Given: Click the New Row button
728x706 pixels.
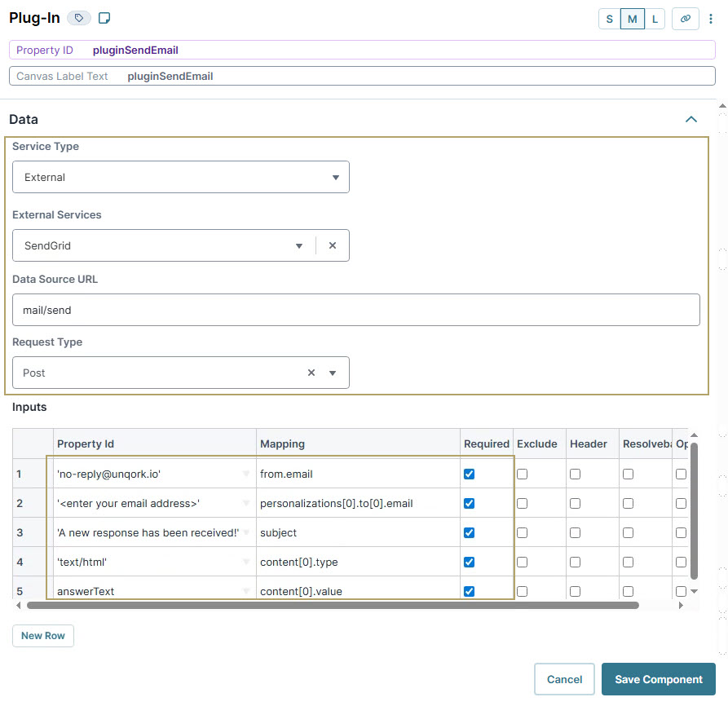Looking at the screenshot, I should (42, 635).
